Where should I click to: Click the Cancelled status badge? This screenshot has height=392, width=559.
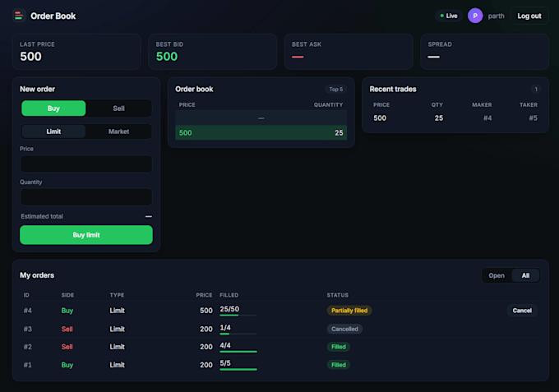coord(344,329)
